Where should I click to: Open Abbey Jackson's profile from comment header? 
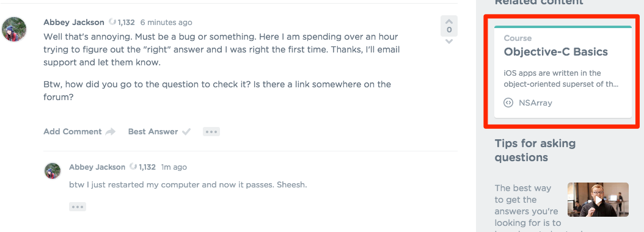(x=97, y=167)
